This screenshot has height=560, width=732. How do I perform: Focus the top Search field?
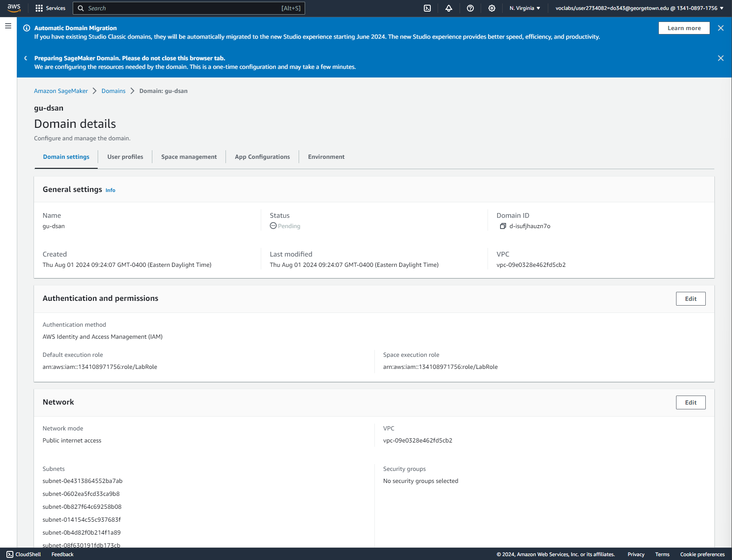click(189, 8)
